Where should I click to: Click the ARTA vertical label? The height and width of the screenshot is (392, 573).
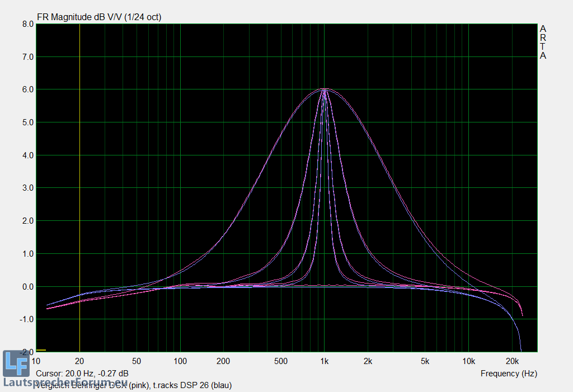(x=543, y=42)
